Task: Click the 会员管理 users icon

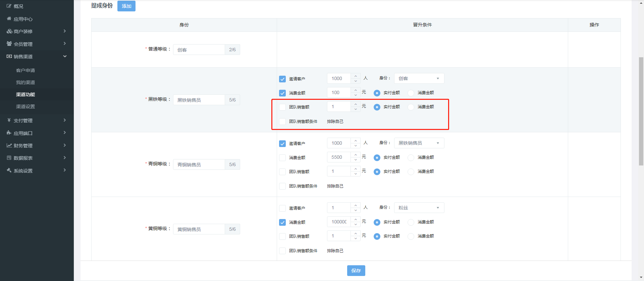Action: point(9,44)
